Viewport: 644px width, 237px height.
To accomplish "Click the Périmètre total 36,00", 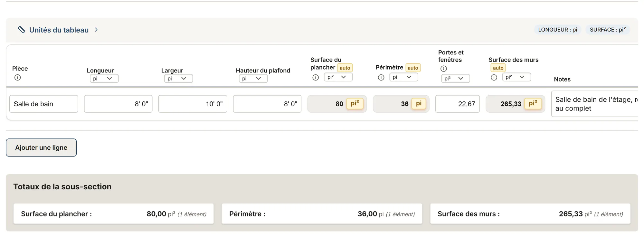I will click(367, 214).
